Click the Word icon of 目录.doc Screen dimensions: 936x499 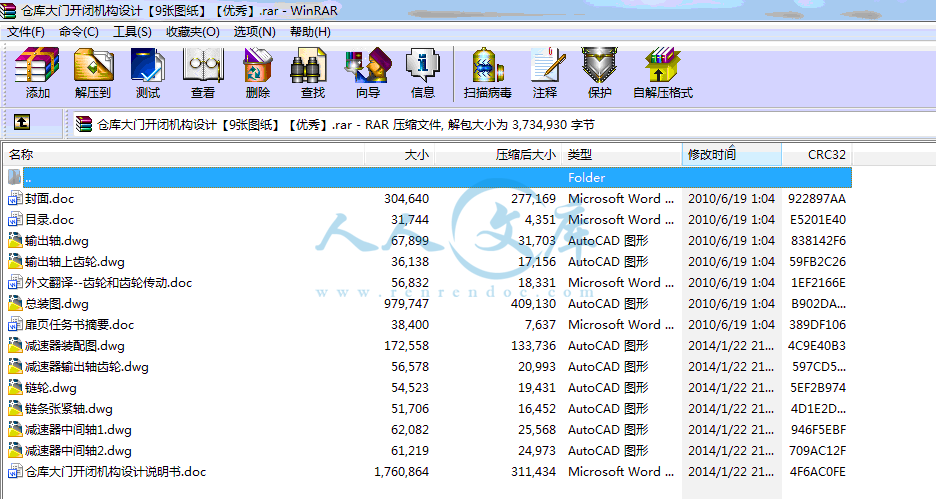(15, 220)
